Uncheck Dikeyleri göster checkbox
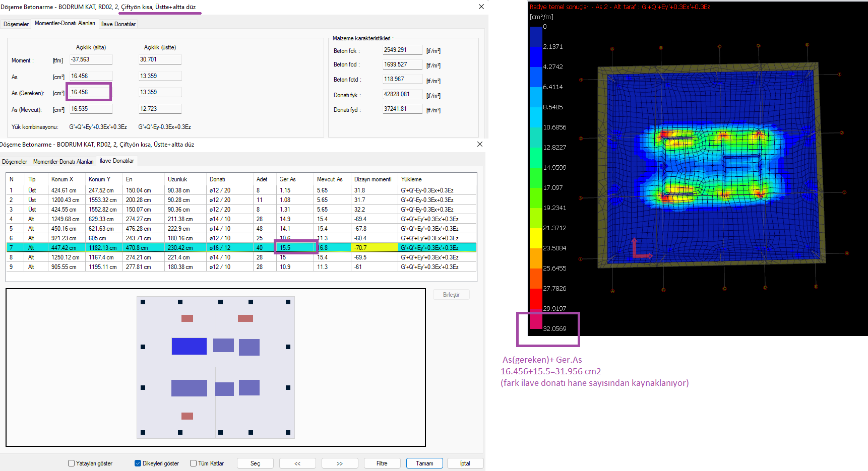The width and height of the screenshot is (868, 471). click(x=138, y=463)
